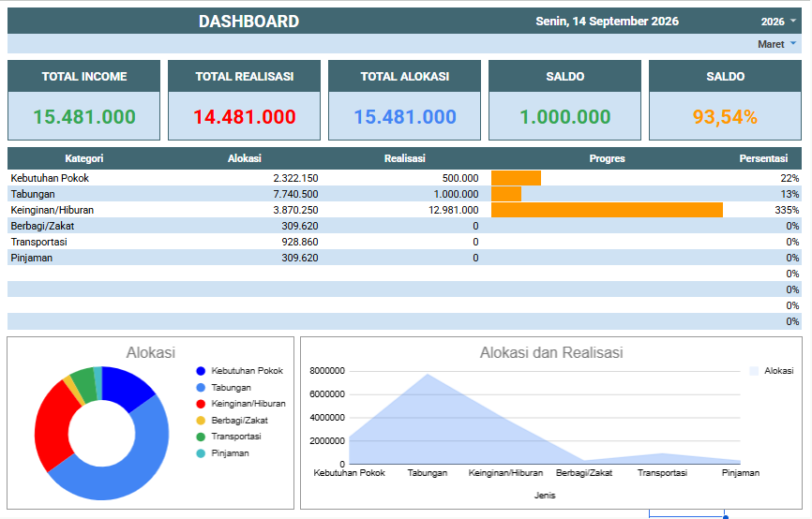Click the Kategori column header
Image resolution: width=812 pixels, height=519 pixels.
click(84, 158)
